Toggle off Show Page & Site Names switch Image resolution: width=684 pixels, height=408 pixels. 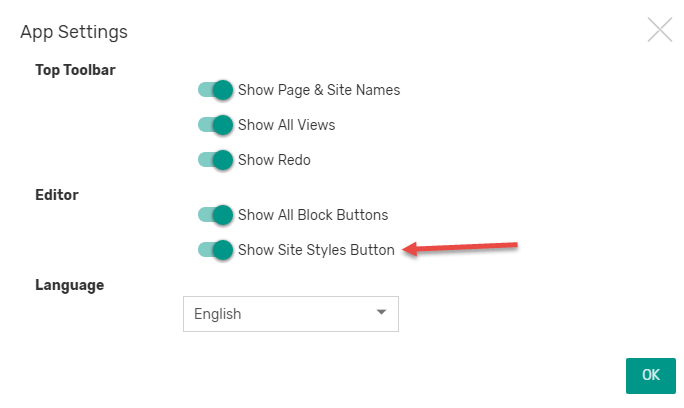pos(215,90)
